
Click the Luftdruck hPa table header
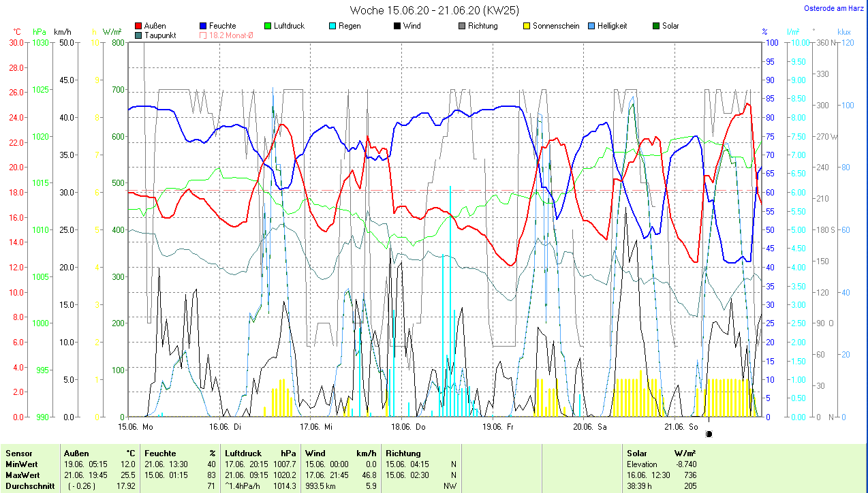[x=261, y=453]
